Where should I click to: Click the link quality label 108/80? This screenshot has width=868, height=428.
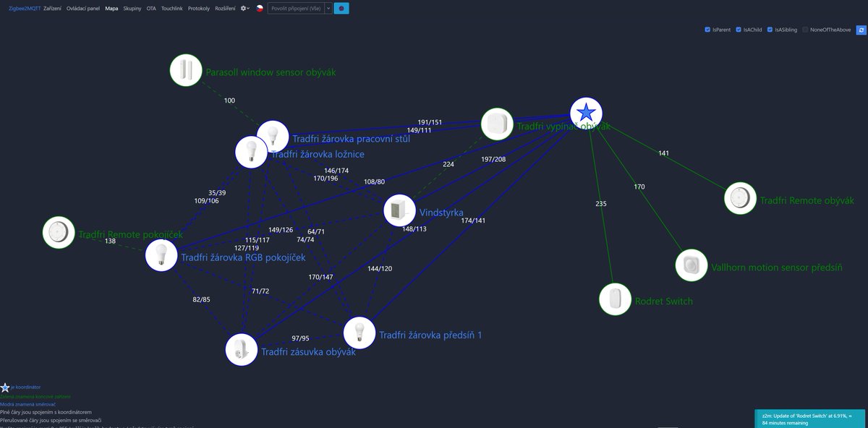[x=374, y=181]
